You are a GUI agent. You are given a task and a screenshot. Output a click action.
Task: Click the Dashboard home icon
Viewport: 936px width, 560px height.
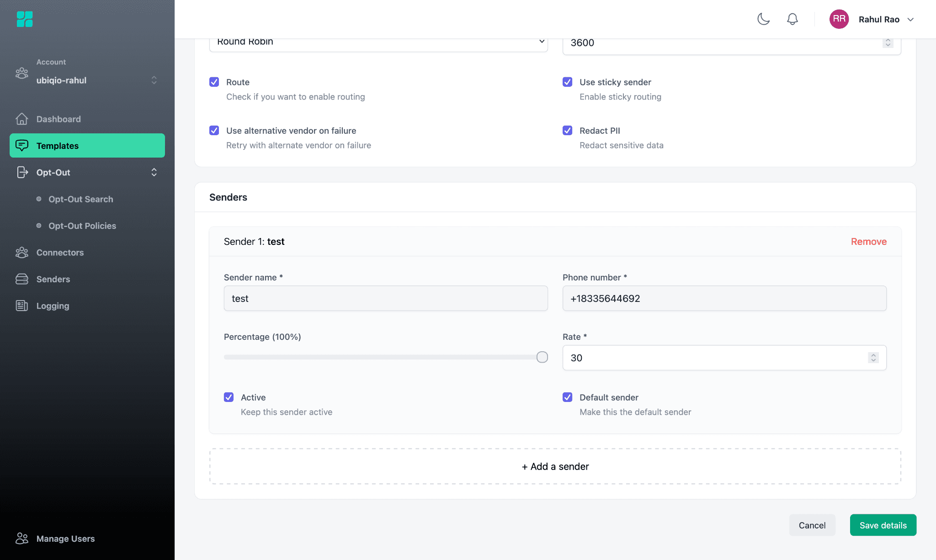[x=21, y=119]
